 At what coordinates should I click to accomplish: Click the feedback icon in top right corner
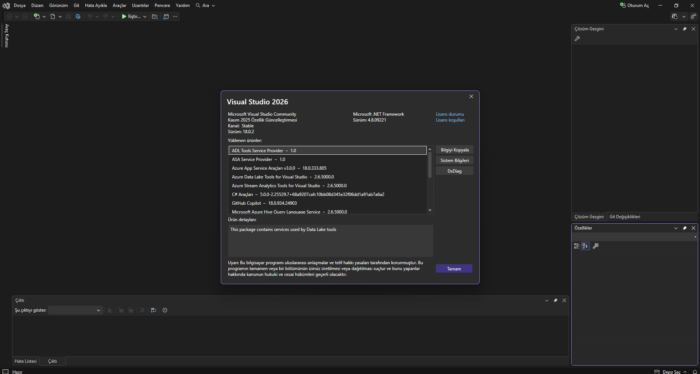pos(693,17)
